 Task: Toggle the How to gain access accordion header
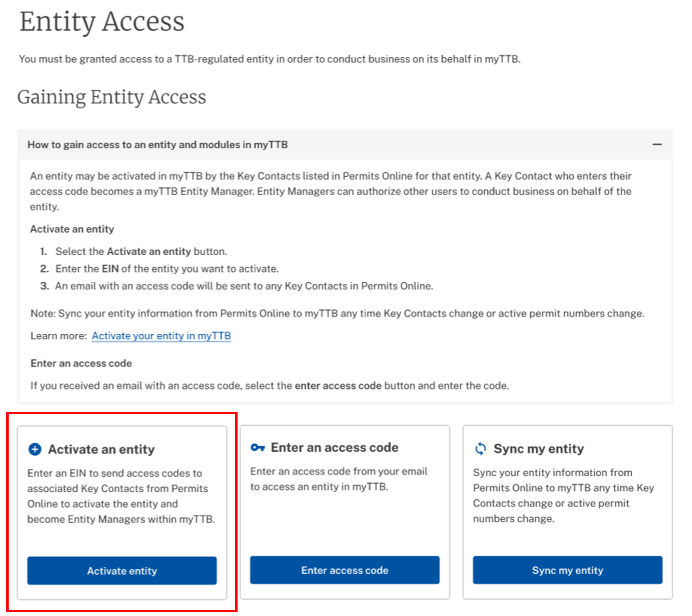coord(158,144)
